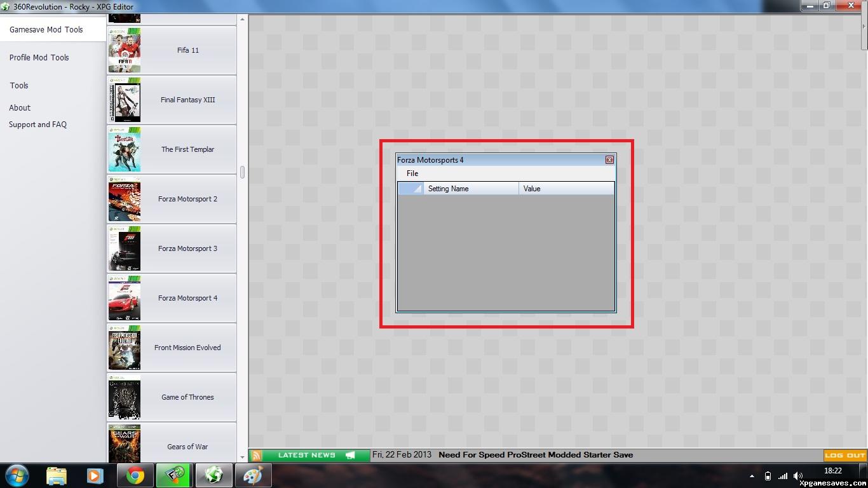Click the megaphone icon beside Latest News
This screenshot has height=488, width=868.
[x=350, y=455]
